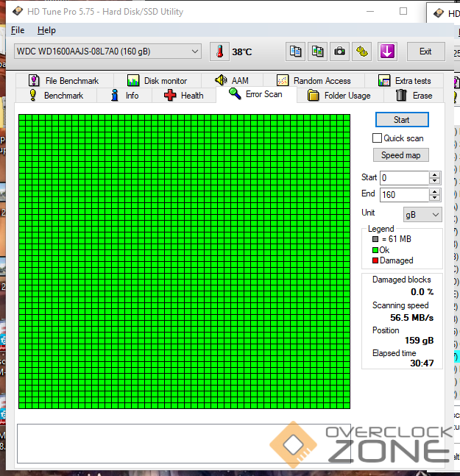The width and height of the screenshot is (460, 476).
Task: Click the 0.0 % damaged blocks value
Action: coord(422,292)
